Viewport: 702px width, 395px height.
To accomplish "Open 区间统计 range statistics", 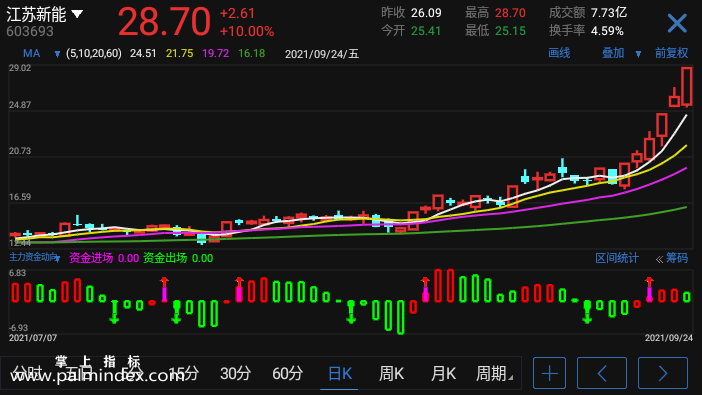I will (x=616, y=258).
